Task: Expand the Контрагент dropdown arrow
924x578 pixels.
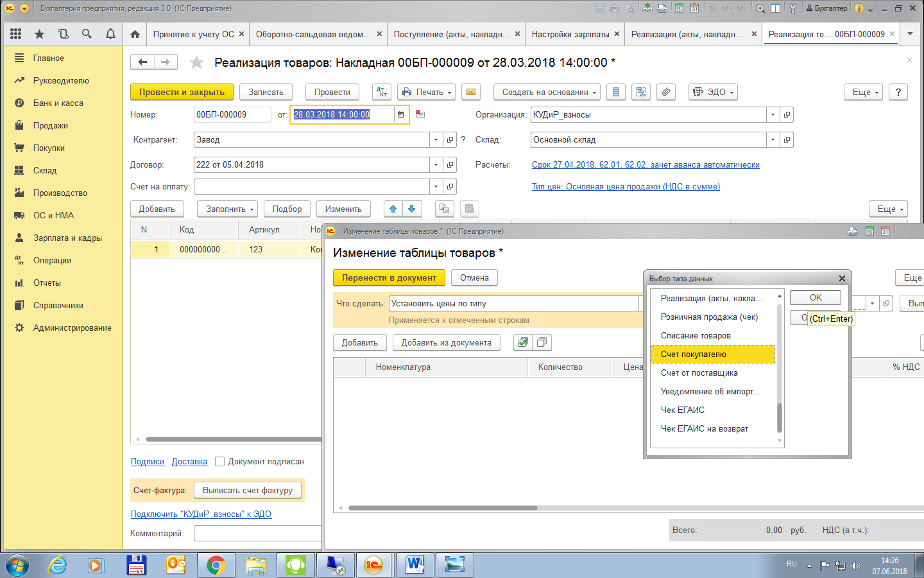Action: 436,140
